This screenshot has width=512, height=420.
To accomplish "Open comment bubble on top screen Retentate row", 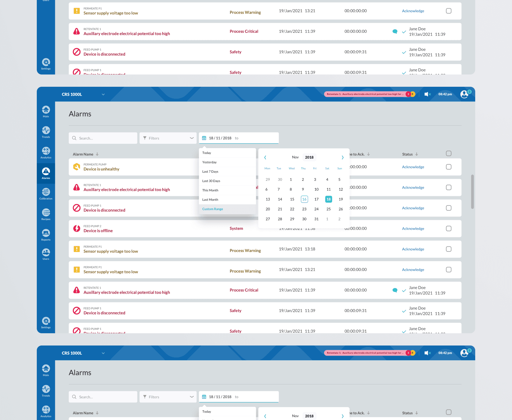I will click(395, 31).
